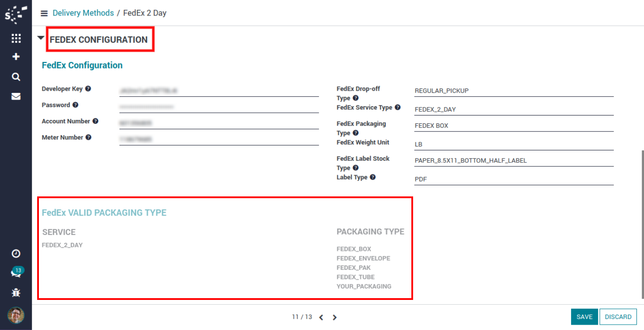The image size is (644, 330).
Task: Click the Password help question icon
Action: tap(75, 105)
